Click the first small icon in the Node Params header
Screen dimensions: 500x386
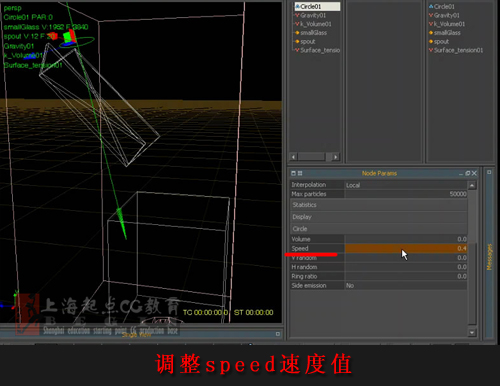[x=293, y=173]
